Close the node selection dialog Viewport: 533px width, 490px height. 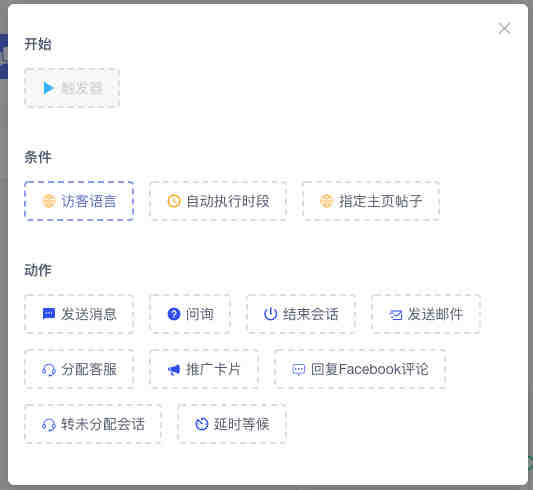[504, 29]
